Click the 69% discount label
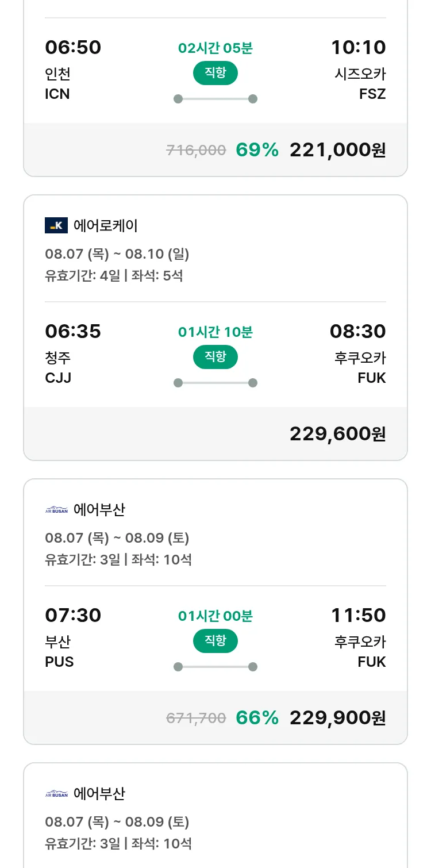The width and height of the screenshot is (431, 868). click(x=257, y=150)
